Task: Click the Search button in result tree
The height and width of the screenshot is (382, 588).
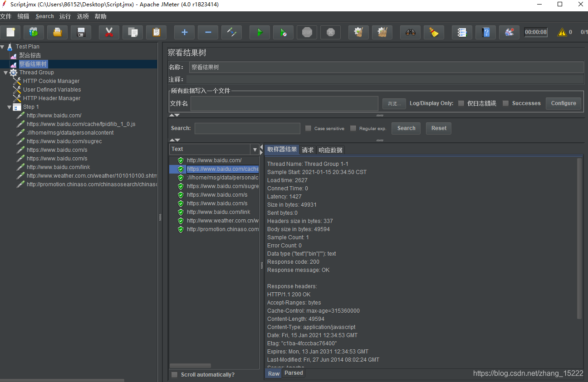Action: click(406, 128)
